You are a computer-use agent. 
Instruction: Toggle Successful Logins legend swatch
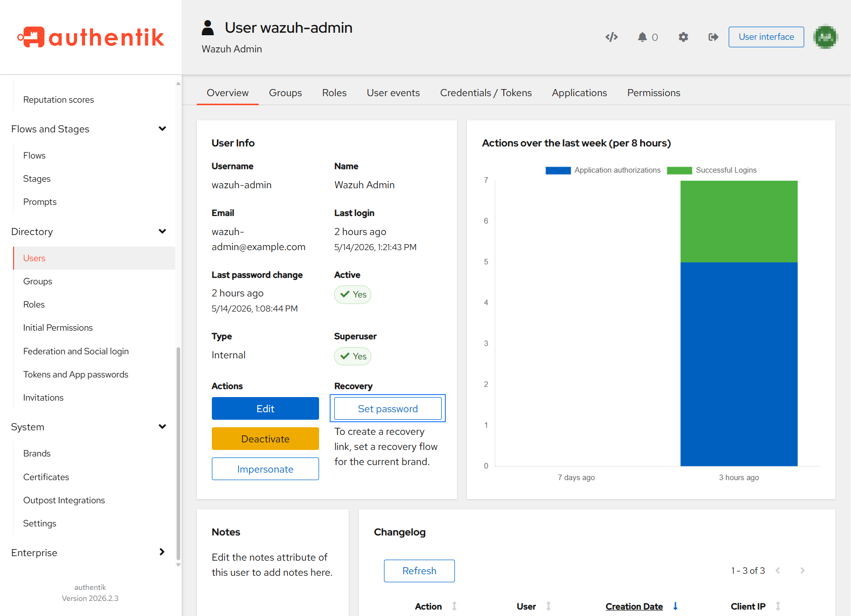coord(679,171)
